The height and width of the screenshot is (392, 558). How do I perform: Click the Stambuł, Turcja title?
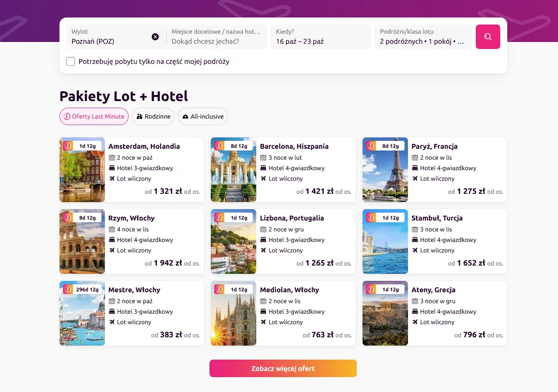pyautogui.click(x=437, y=218)
